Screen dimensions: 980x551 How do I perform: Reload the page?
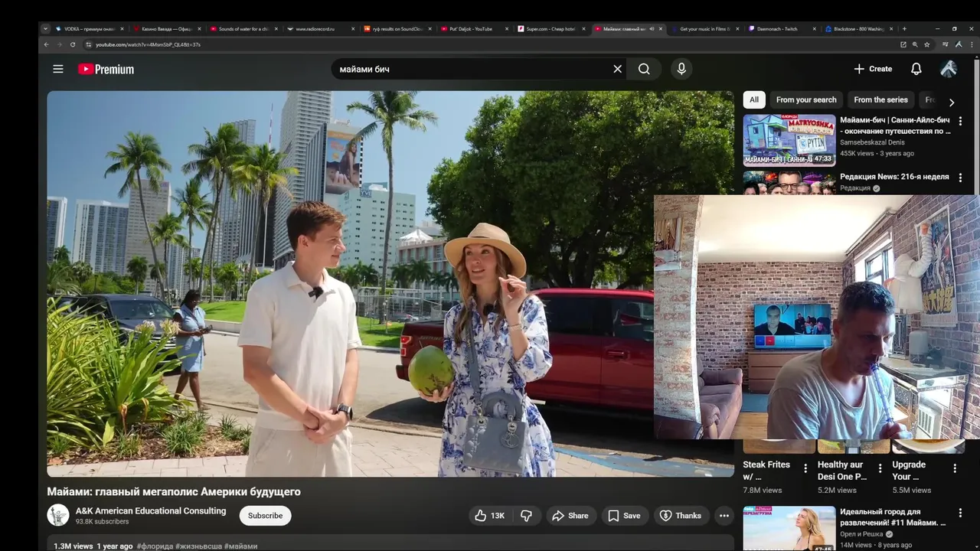(x=73, y=44)
